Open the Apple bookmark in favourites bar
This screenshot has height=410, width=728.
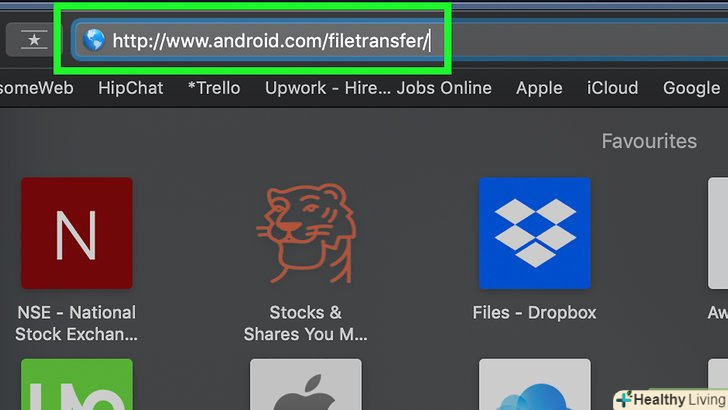pyautogui.click(x=539, y=88)
